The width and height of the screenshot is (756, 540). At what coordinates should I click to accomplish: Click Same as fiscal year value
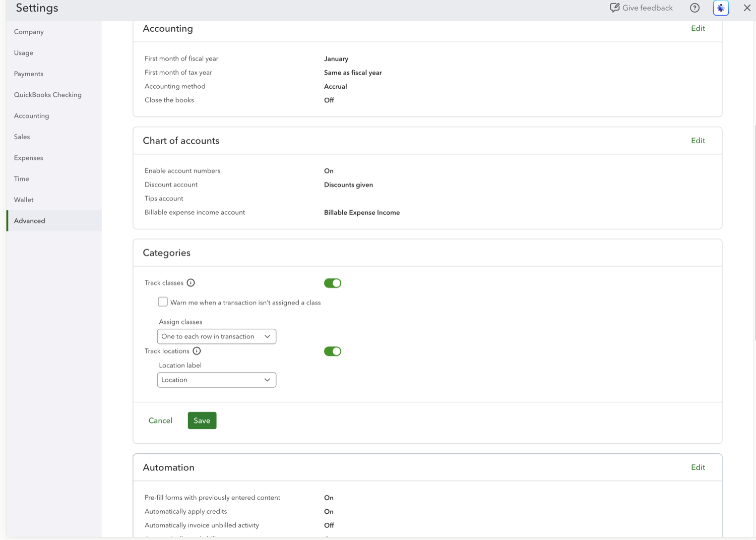[353, 73]
